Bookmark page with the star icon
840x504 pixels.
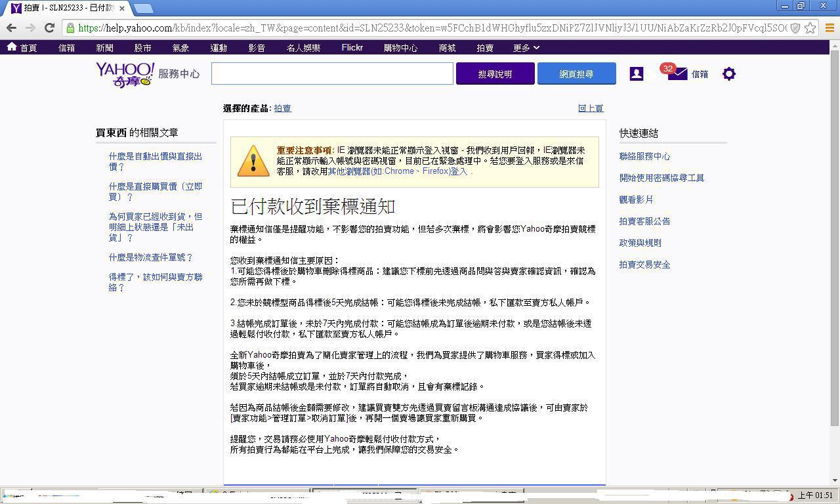(810, 28)
